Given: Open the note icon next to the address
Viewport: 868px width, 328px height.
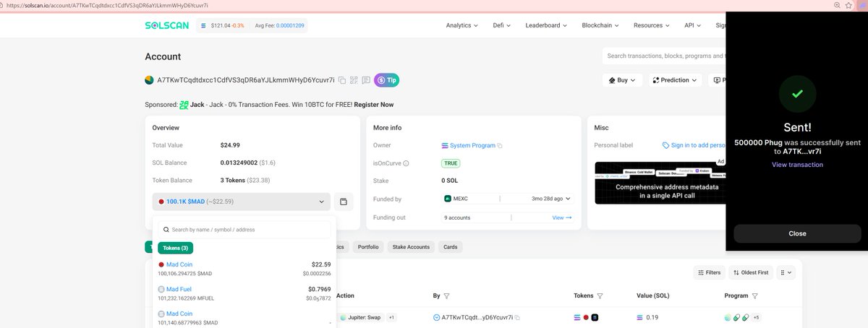Looking at the screenshot, I should pyautogui.click(x=366, y=80).
